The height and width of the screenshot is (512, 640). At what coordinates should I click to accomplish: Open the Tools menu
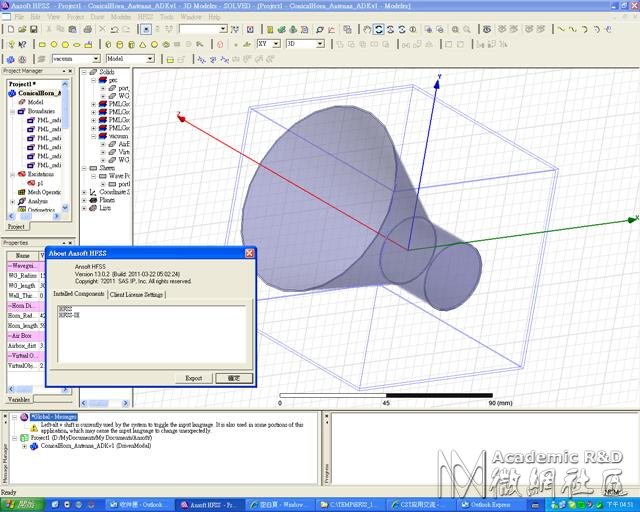tap(167, 17)
